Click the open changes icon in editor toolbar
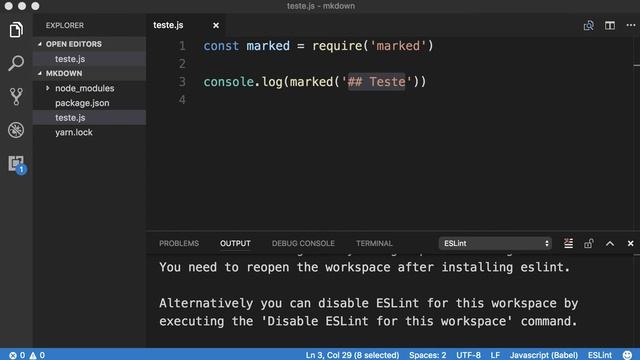The width and height of the screenshot is (640, 360). pyautogui.click(x=589, y=25)
